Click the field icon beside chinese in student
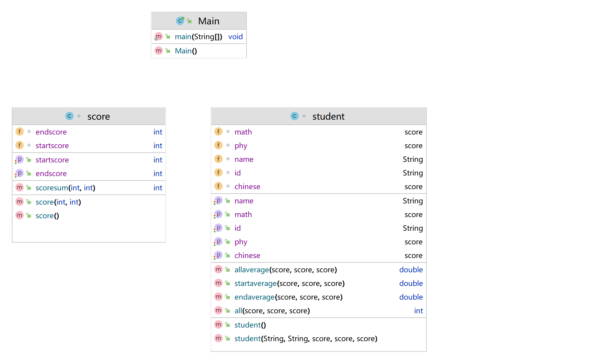 [219, 186]
